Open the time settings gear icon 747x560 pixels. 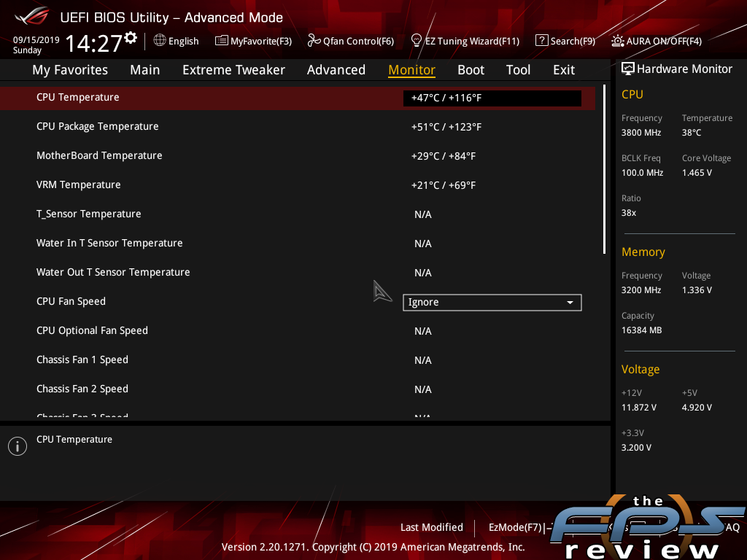(131, 37)
